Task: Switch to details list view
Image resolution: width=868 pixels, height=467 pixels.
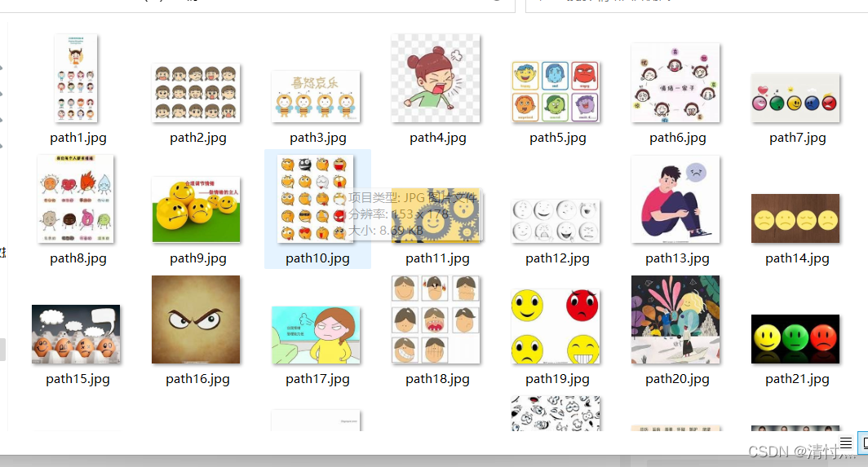Action: point(846,443)
